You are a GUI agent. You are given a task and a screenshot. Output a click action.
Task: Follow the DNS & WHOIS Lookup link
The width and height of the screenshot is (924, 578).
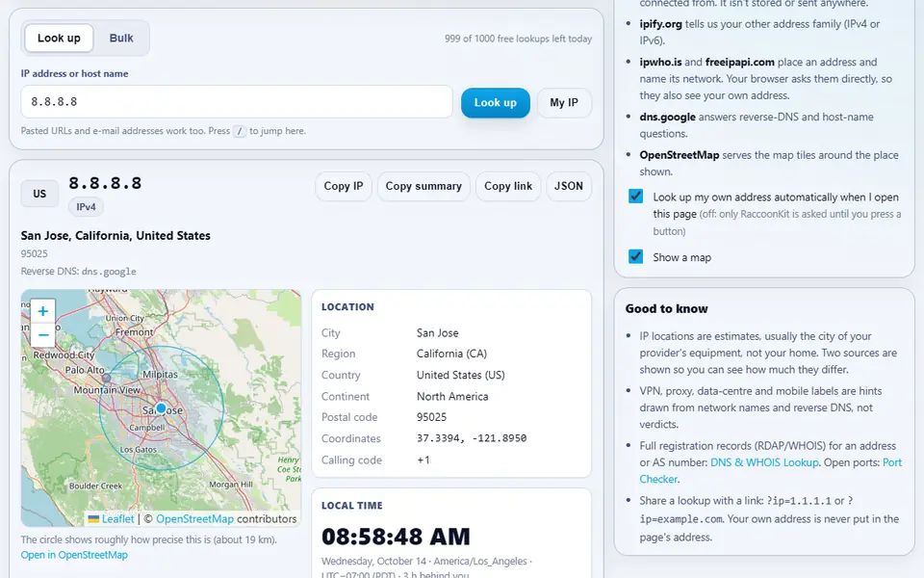764,462
